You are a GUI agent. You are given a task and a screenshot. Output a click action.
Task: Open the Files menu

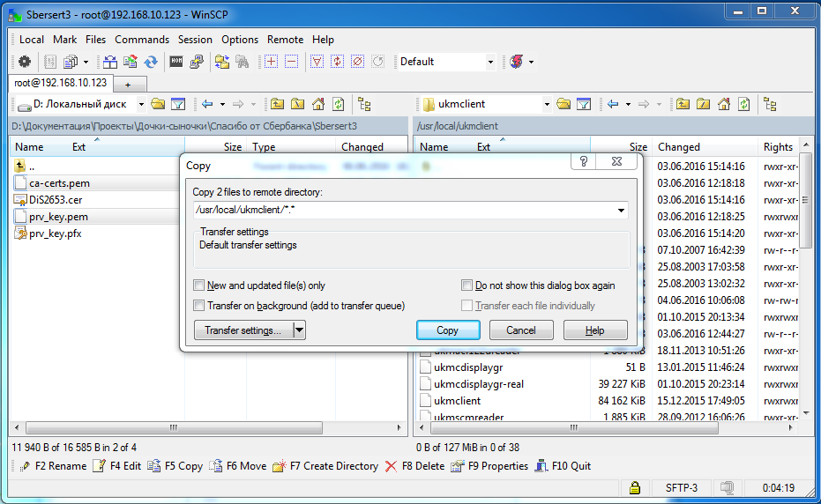(x=96, y=40)
